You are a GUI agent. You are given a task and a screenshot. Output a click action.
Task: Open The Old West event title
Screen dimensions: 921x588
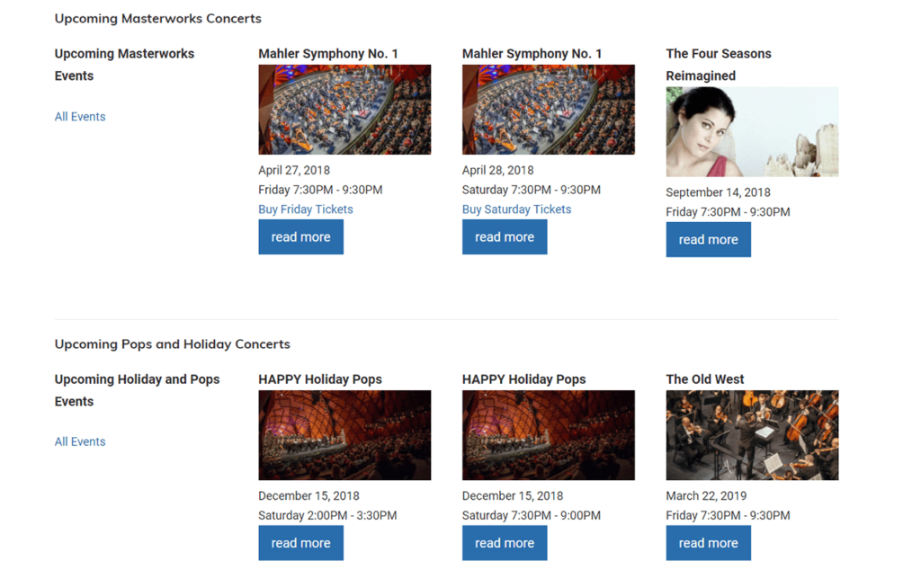(704, 379)
